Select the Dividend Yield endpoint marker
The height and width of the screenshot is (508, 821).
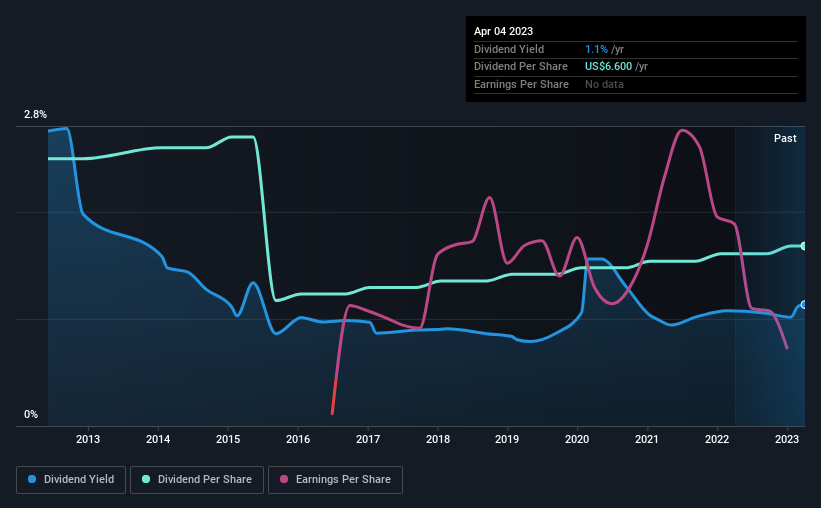(x=804, y=305)
